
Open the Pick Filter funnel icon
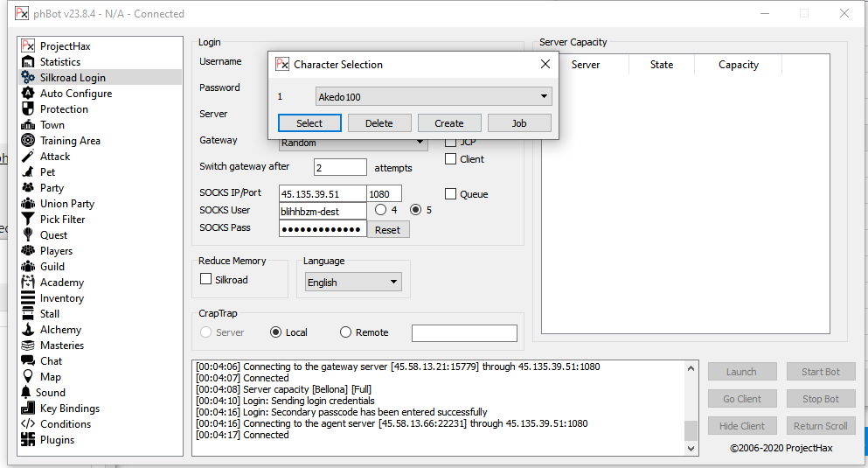tap(28, 220)
